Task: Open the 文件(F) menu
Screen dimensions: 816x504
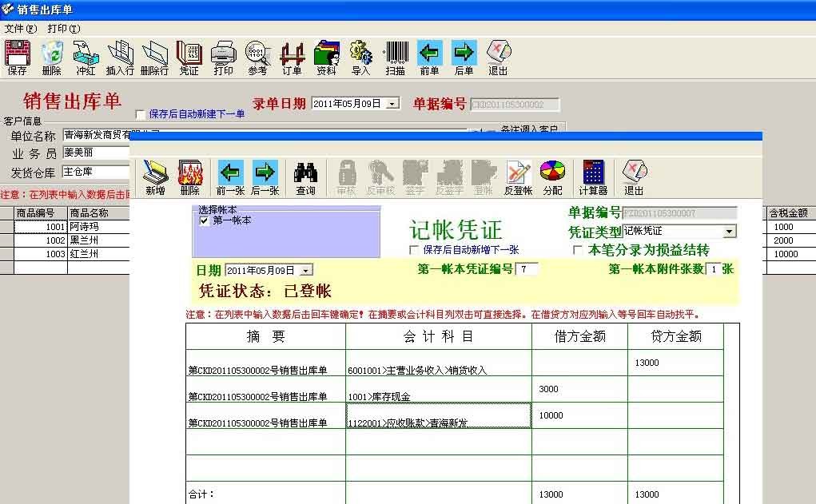Action: 18,27
